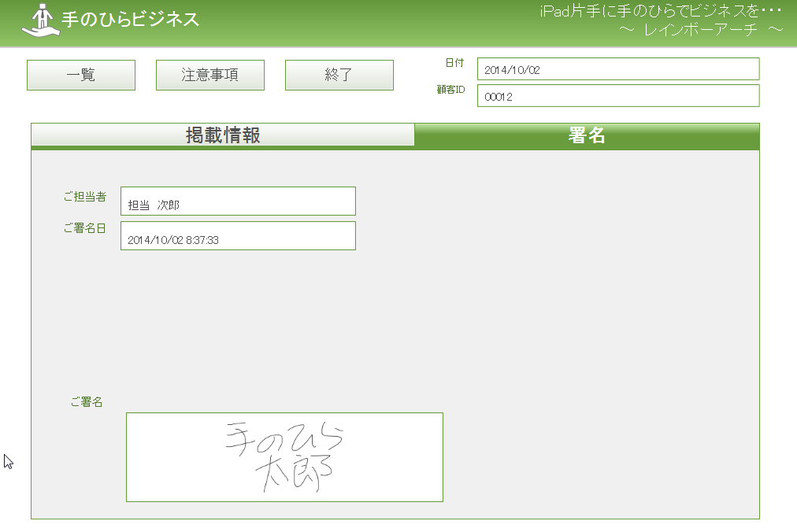Screen dimensions: 797x532
Task: Click the 終了 button to exit
Action: click(x=339, y=76)
